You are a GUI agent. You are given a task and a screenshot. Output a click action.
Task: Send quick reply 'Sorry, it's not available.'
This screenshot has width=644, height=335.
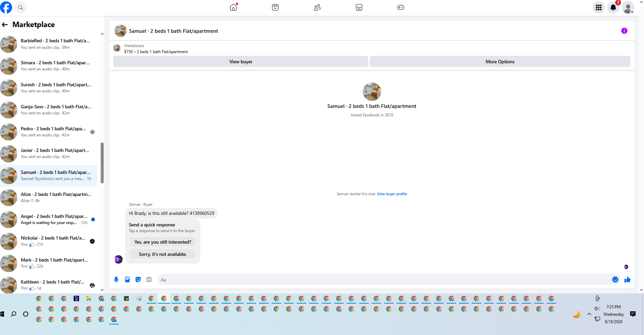point(163,254)
